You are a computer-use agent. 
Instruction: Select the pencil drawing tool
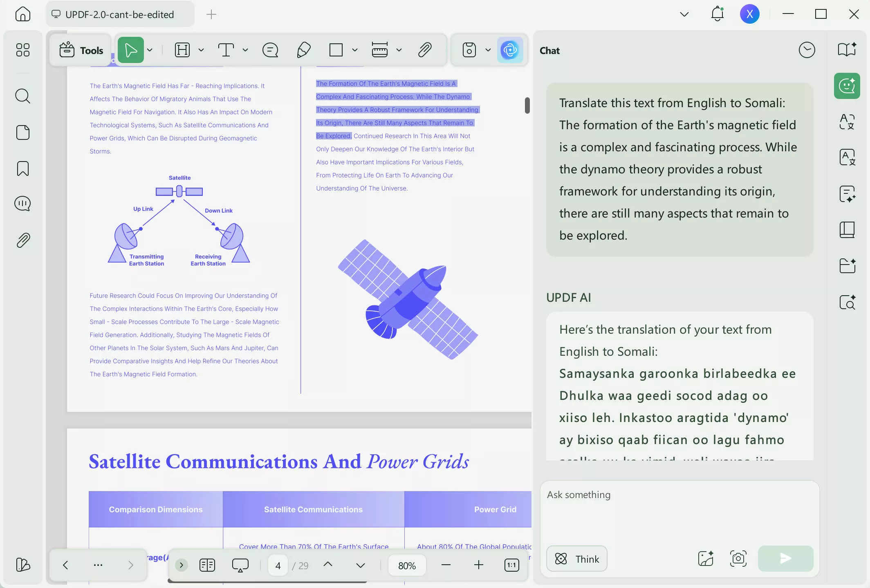[303, 50]
